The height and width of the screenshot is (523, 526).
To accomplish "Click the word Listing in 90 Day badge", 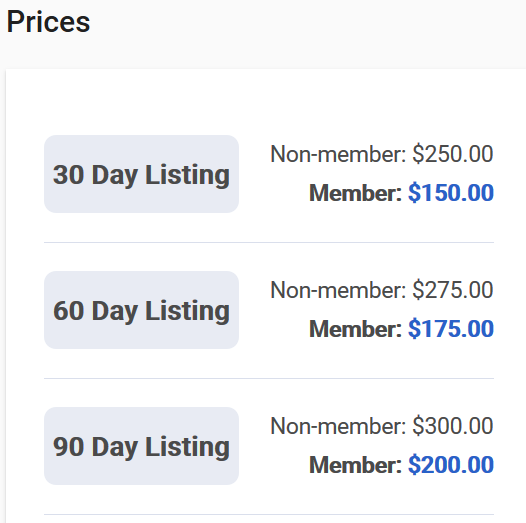I will (x=188, y=447).
